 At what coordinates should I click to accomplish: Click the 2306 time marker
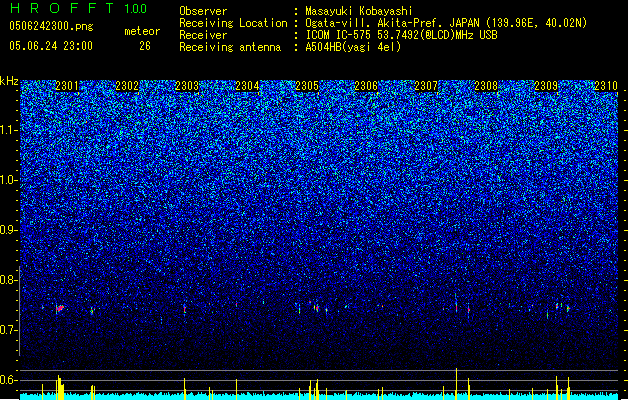click(x=366, y=86)
